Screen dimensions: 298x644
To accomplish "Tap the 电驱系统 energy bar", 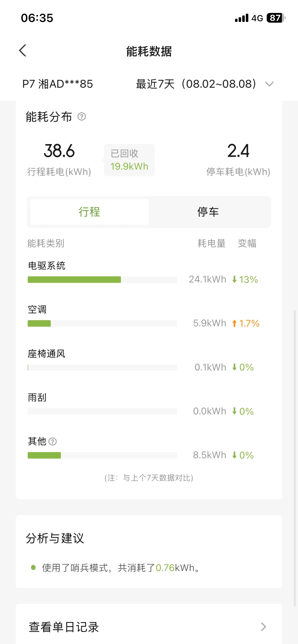I will 102,280.
